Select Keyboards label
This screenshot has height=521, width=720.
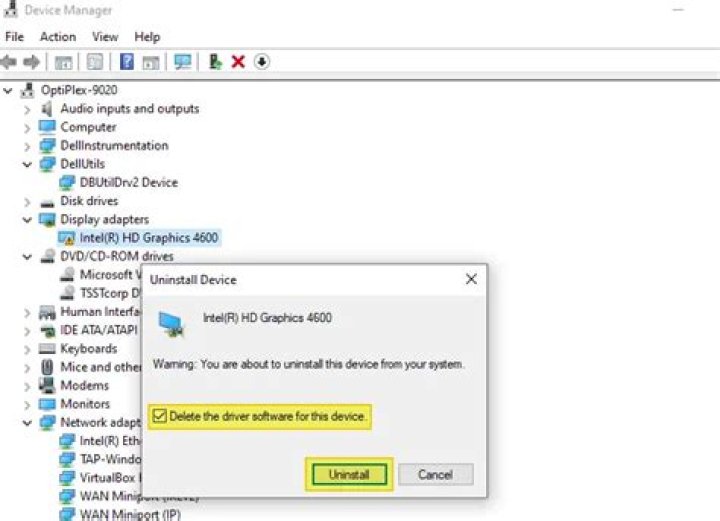tap(89, 348)
